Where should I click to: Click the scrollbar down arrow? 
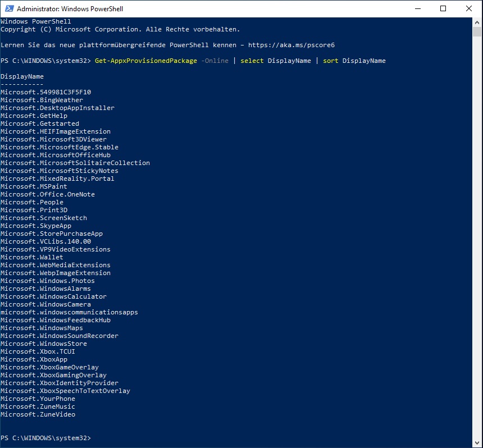(477, 444)
